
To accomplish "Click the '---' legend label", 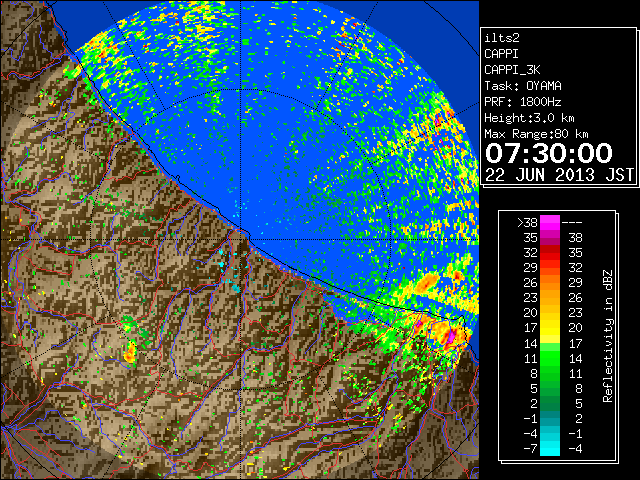I will (x=572, y=223).
